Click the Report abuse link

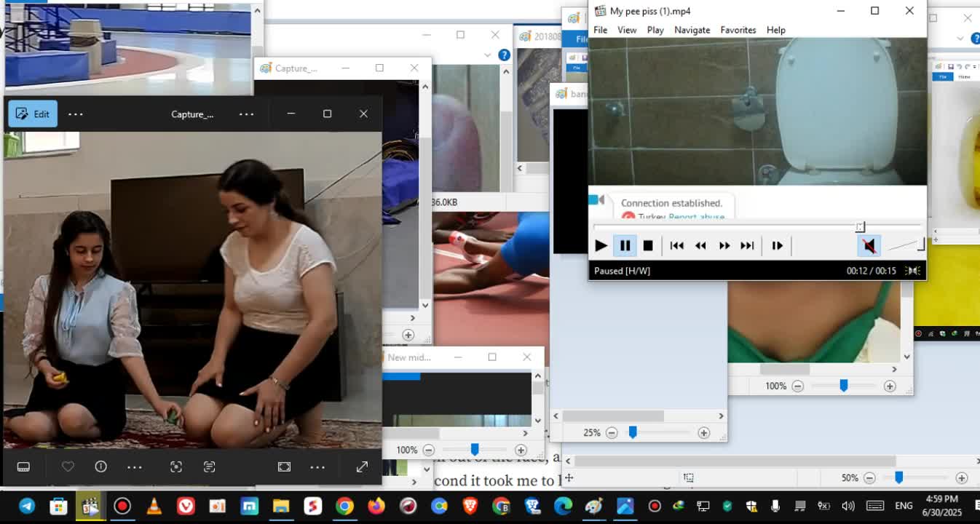click(697, 216)
